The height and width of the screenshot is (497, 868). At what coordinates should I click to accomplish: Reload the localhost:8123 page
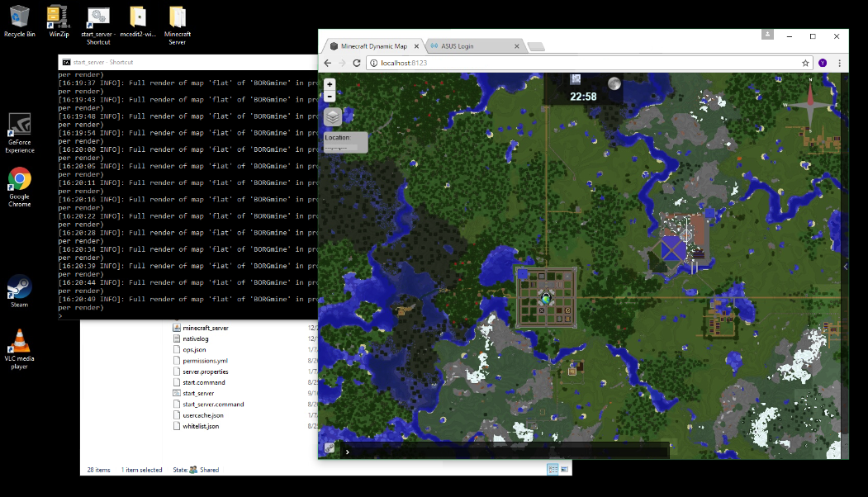[357, 63]
